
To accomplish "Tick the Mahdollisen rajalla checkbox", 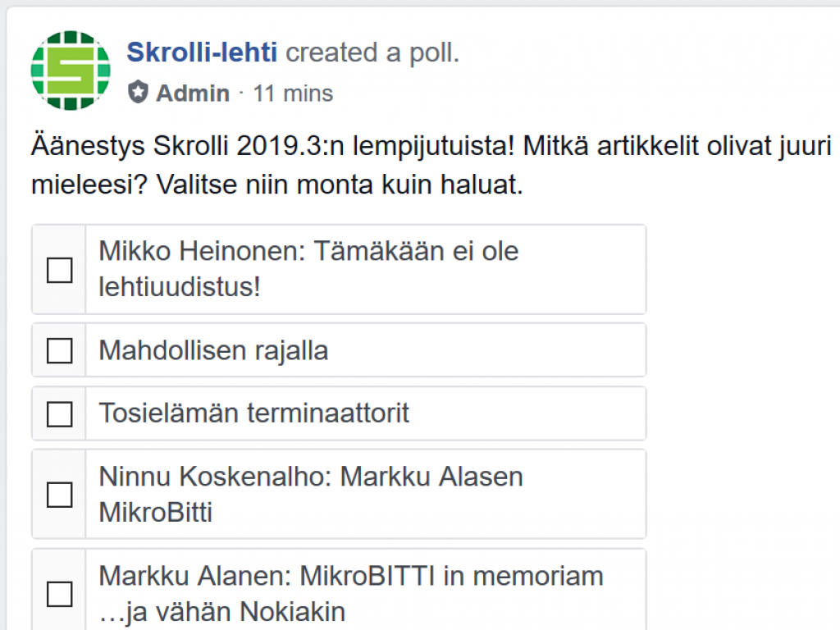I will (59, 351).
